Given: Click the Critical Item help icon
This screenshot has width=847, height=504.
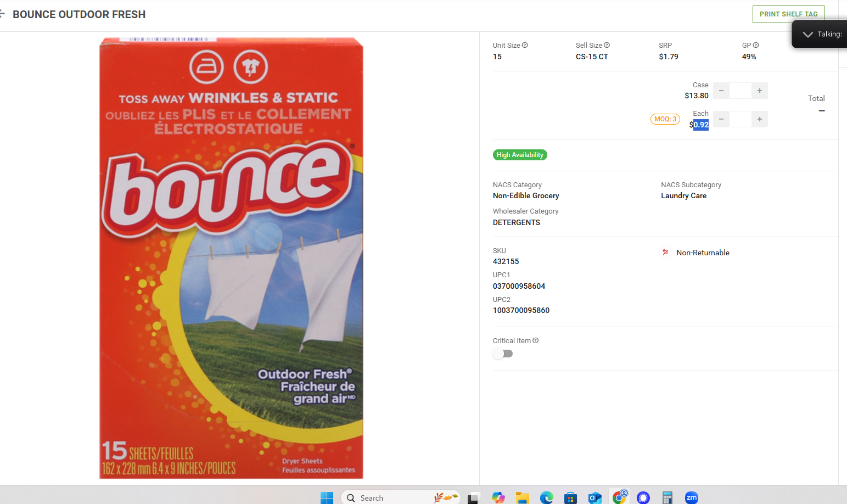Looking at the screenshot, I should 535,340.
